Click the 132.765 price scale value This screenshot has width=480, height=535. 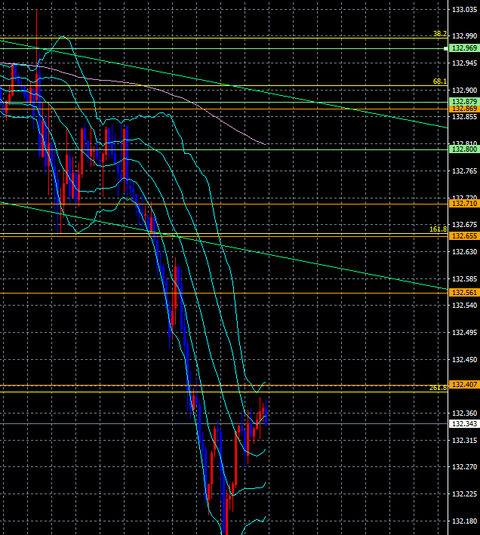(x=465, y=171)
